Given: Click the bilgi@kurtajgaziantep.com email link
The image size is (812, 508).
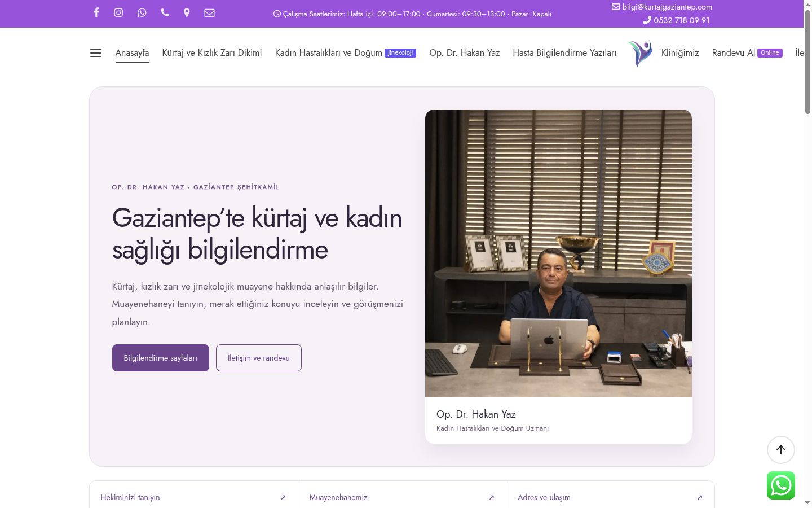Looking at the screenshot, I should pyautogui.click(x=662, y=7).
